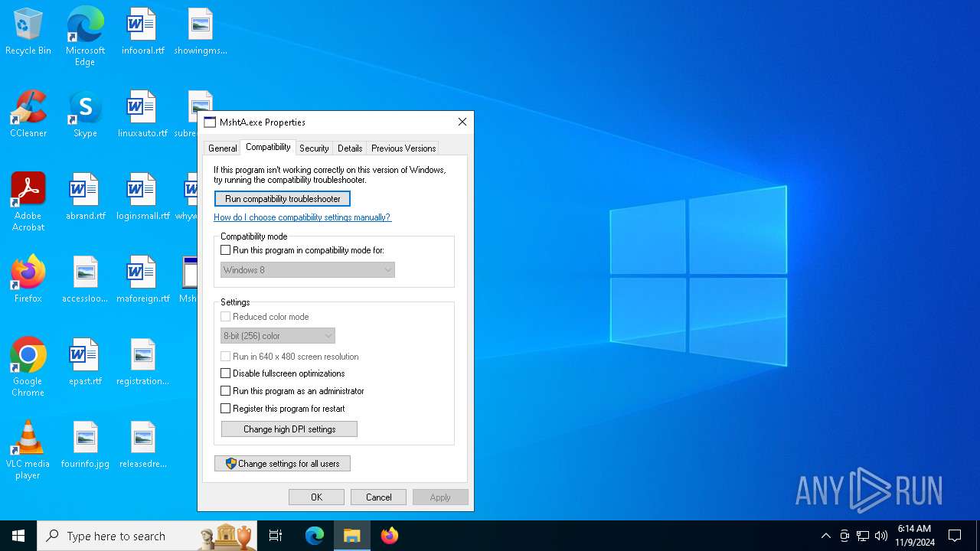Image resolution: width=980 pixels, height=551 pixels.
Task: Select the Compatibility tab
Action: (x=268, y=147)
